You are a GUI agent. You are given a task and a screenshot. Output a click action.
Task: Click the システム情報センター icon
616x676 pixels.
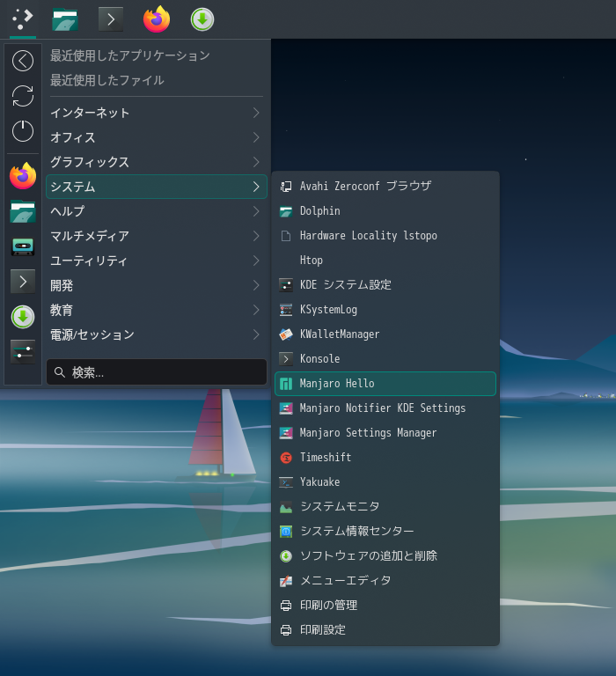click(286, 532)
